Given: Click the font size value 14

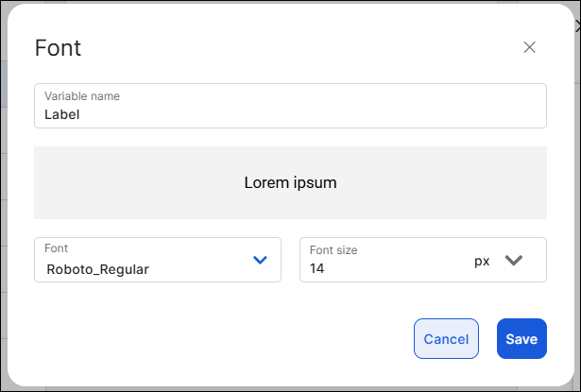Looking at the screenshot, I should (317, 269).
